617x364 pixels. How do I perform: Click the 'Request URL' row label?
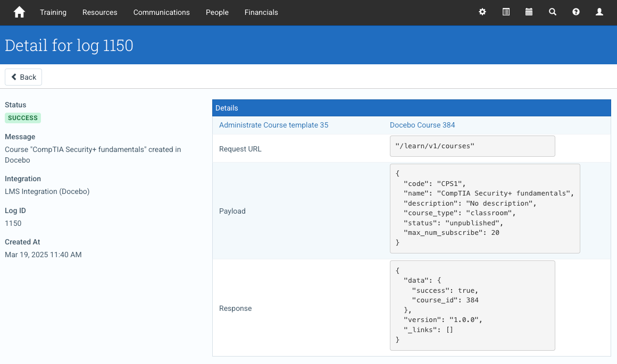pos(240,149)
